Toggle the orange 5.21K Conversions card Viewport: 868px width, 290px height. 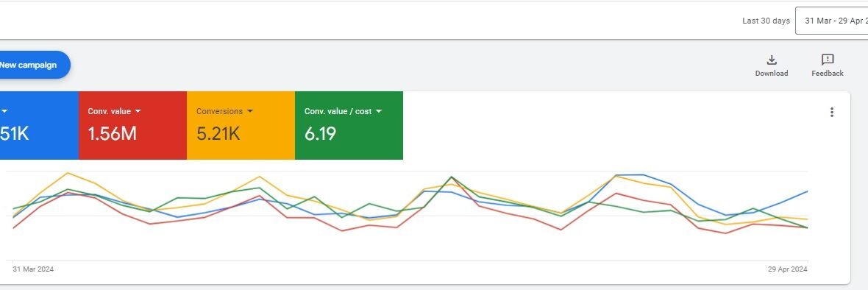[241, 125]
